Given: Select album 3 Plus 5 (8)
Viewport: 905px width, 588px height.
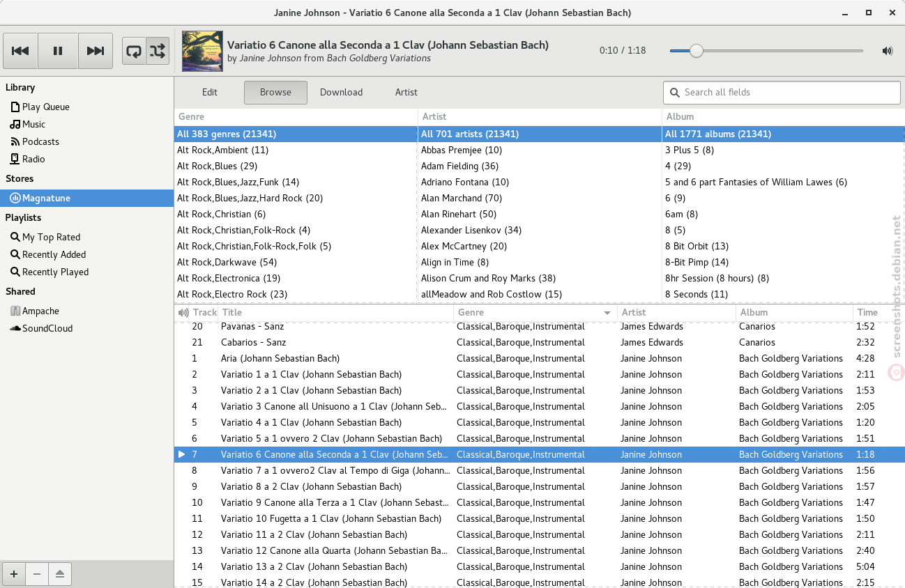Looking at the screenshot, I should pos(784,150).
